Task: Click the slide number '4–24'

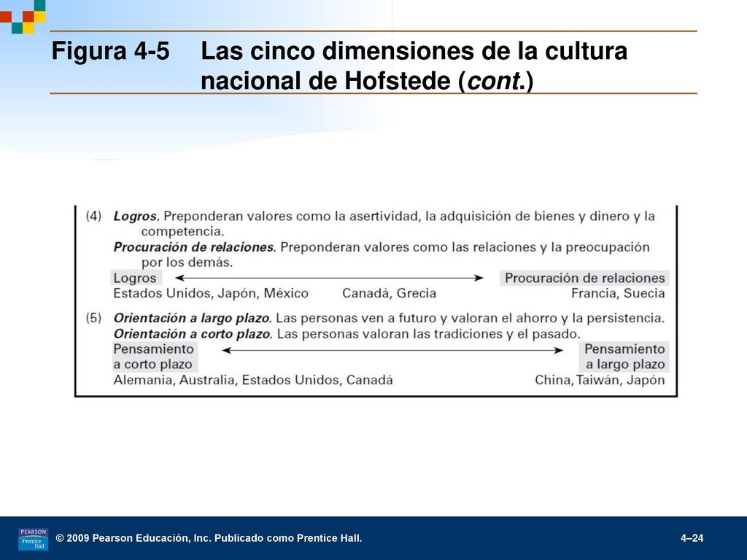Action: (692, 539)
